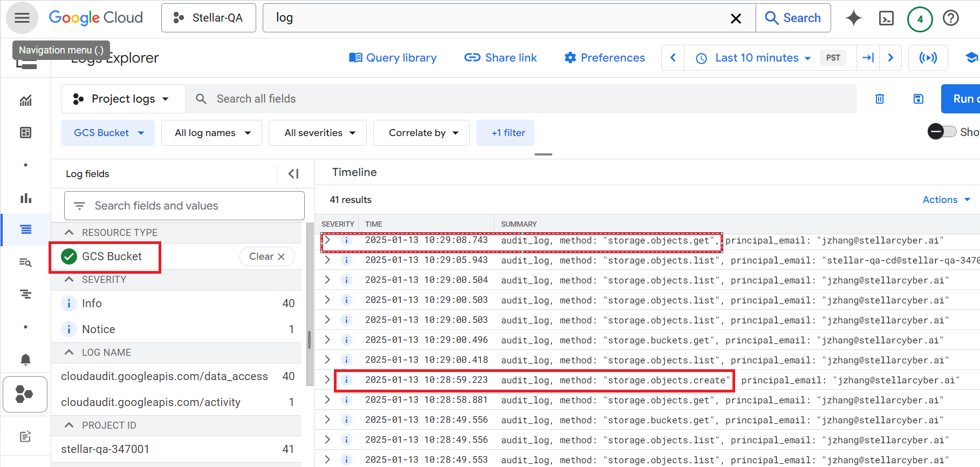
Task: Jump to now arrow icon
Action: coord(868,58)
